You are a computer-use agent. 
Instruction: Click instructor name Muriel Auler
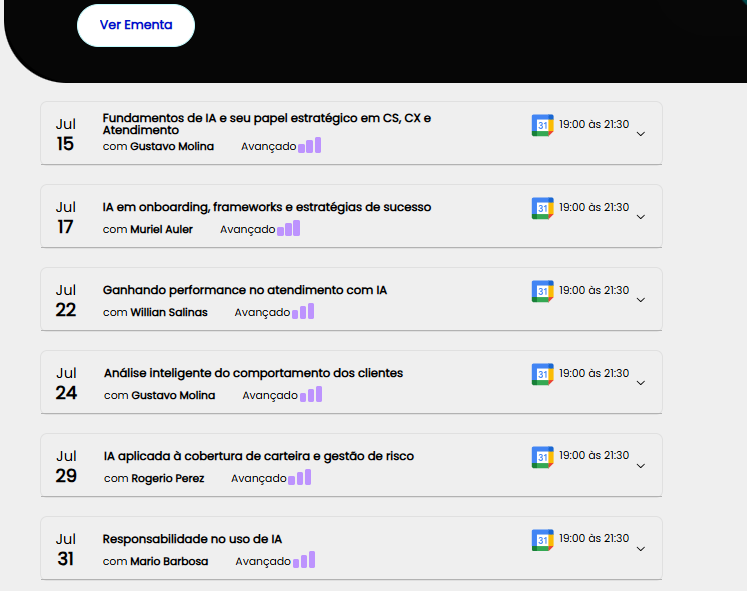161,230
